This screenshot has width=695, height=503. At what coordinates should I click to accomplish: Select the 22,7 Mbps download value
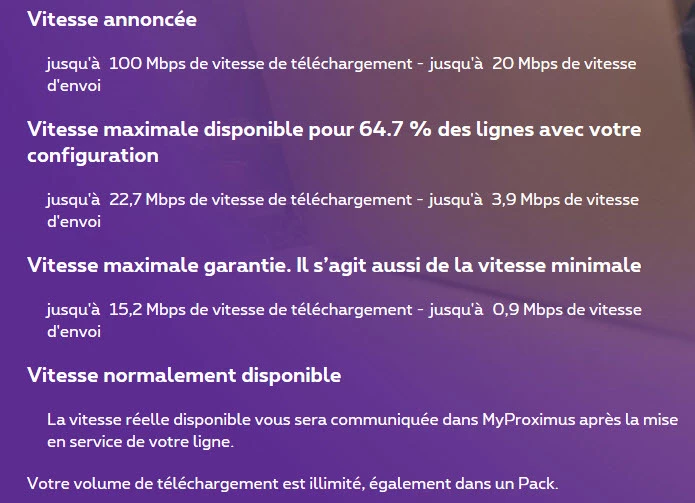[147, 200]
